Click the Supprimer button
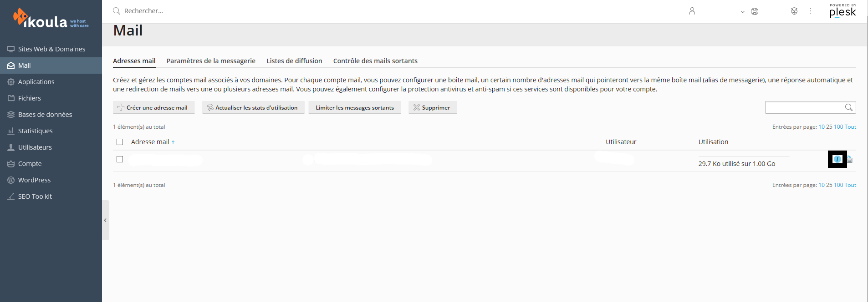The width and height of the screenshot is (868, 302). tap(433, 107)
